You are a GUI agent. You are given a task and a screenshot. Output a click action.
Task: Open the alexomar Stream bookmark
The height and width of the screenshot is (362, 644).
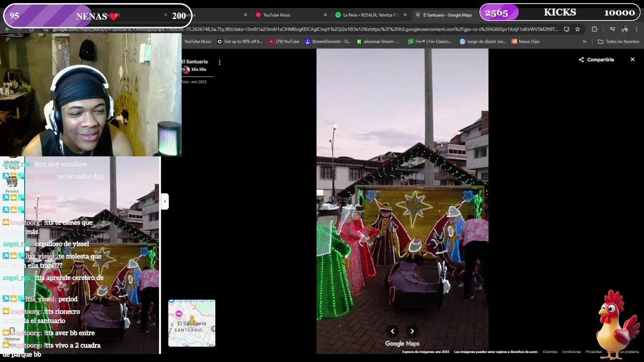pos(378,41)
